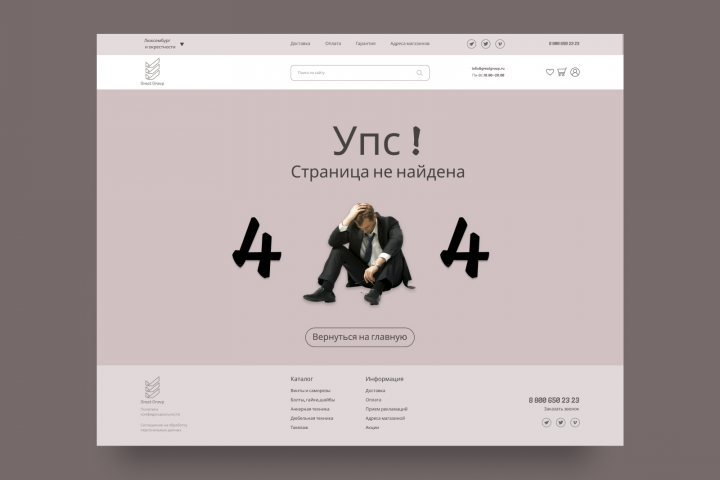
Task: Open the shopping cart icon
Action: tap(562, 72)
